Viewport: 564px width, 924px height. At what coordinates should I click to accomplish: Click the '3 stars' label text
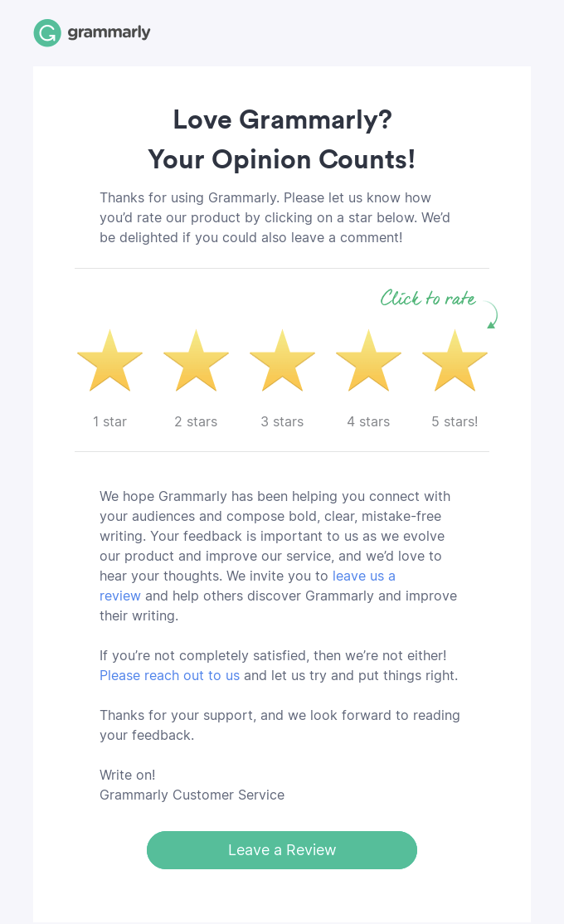282,421
